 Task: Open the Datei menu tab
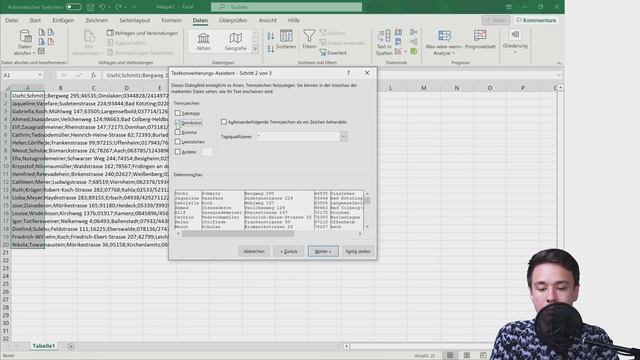(x=11, y=20)
